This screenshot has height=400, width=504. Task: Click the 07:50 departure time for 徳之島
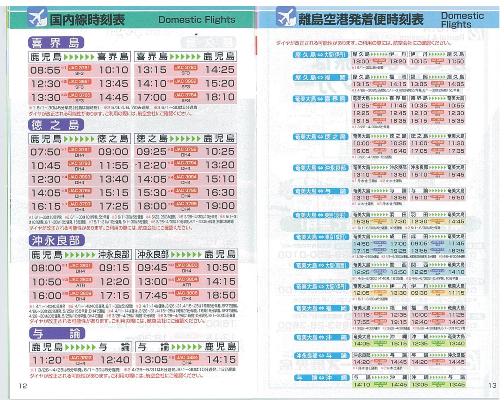coord(46,152)
